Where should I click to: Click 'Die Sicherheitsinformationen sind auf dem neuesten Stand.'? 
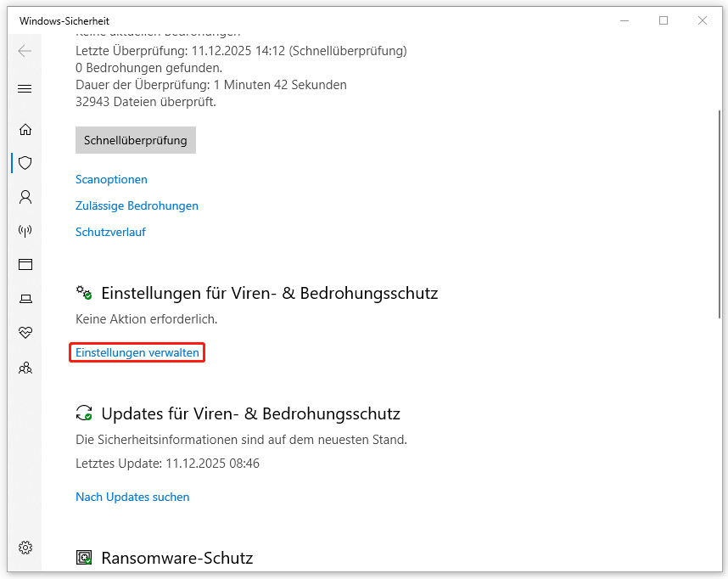[x=242, y=440]
